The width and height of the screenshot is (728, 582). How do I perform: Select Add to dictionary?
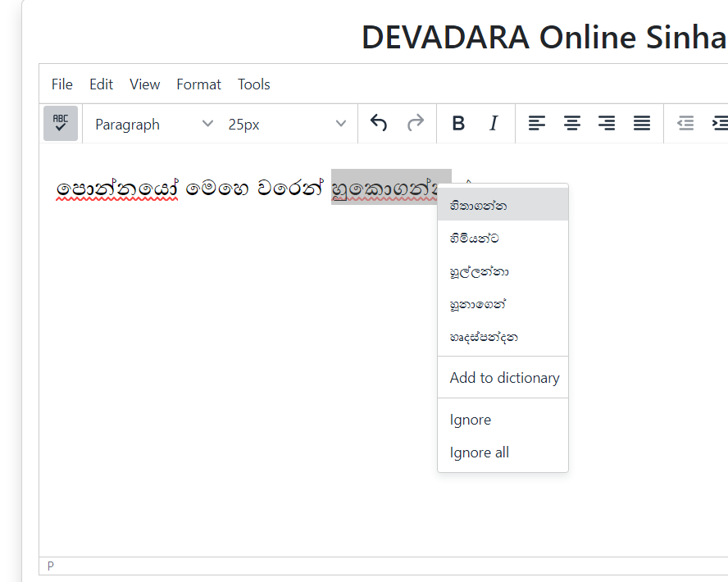(x=503, y=377)
